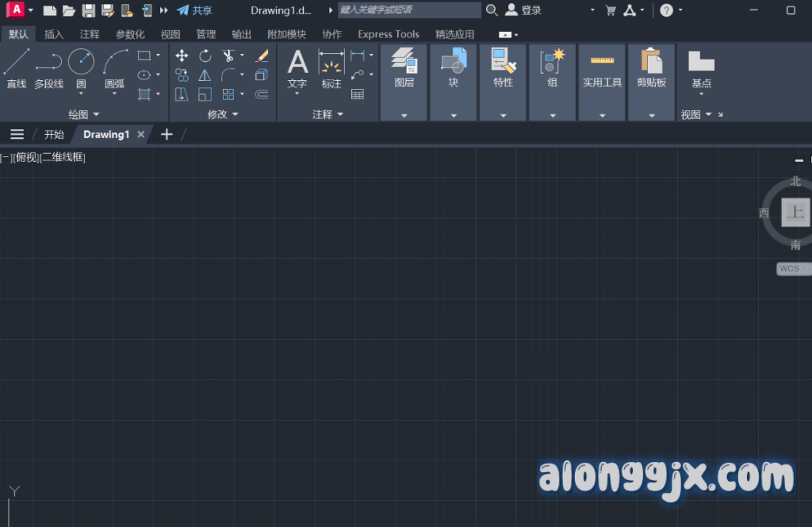Insert a table using the table icon
The image size is (812, 527).
coord(358,94)
